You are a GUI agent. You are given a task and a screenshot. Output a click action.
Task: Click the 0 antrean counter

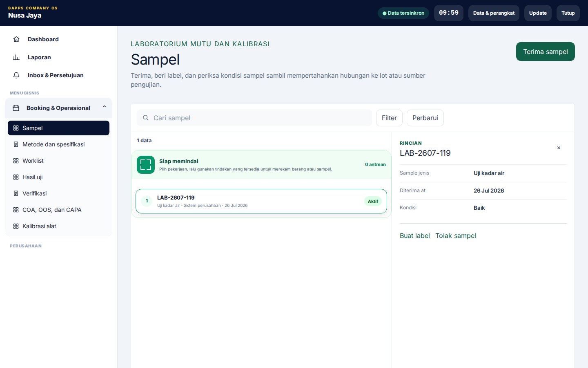click(x=375, y=164)
